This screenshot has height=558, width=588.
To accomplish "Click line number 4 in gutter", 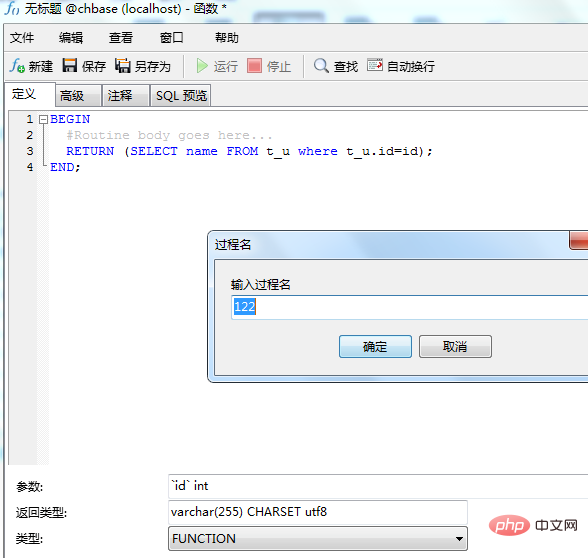I will (x=30, y=167).
